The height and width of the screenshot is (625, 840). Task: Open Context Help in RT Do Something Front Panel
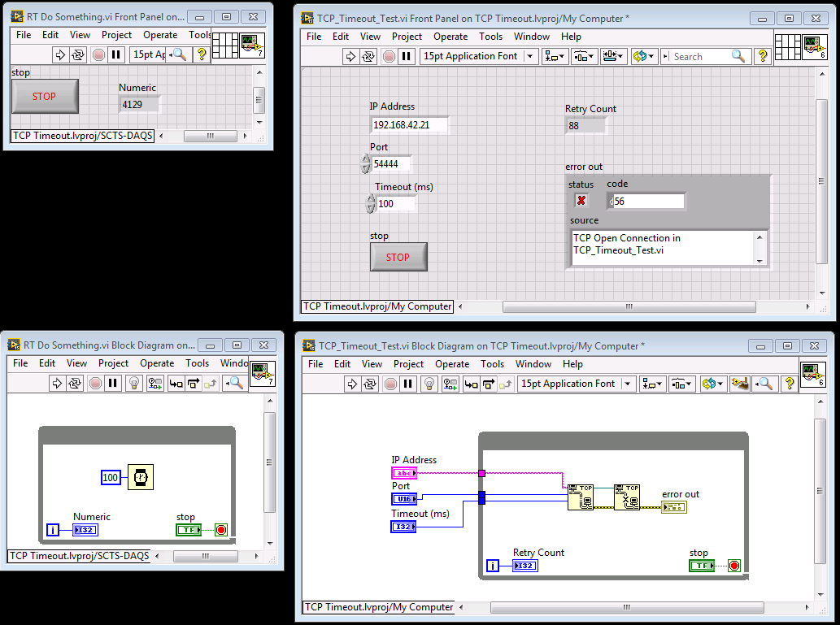click(x=202, y=54)
